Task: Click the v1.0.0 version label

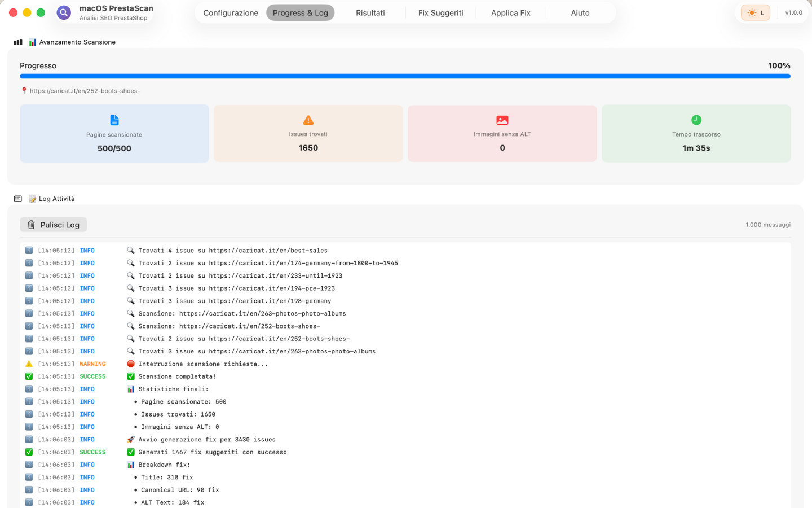Action: click(793, 12)
